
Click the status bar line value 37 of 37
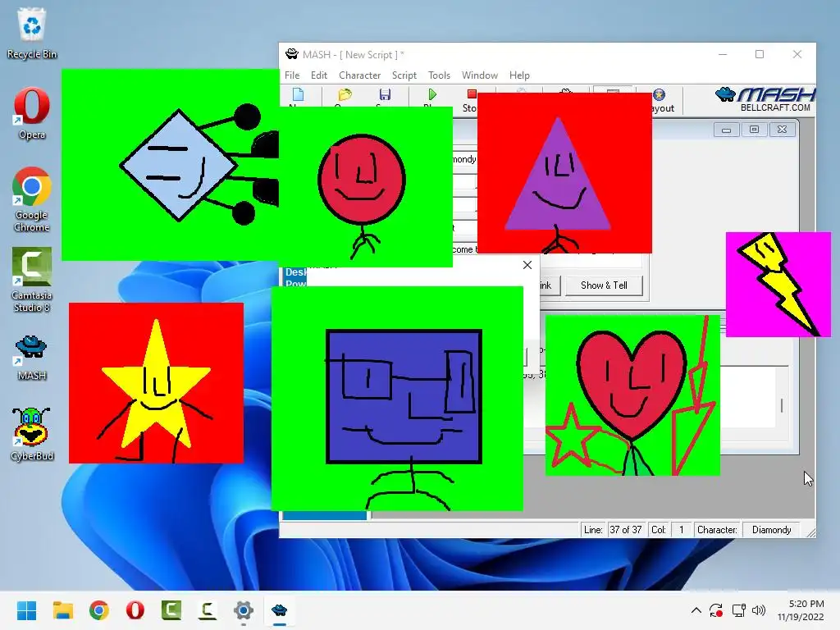(625, 530)
